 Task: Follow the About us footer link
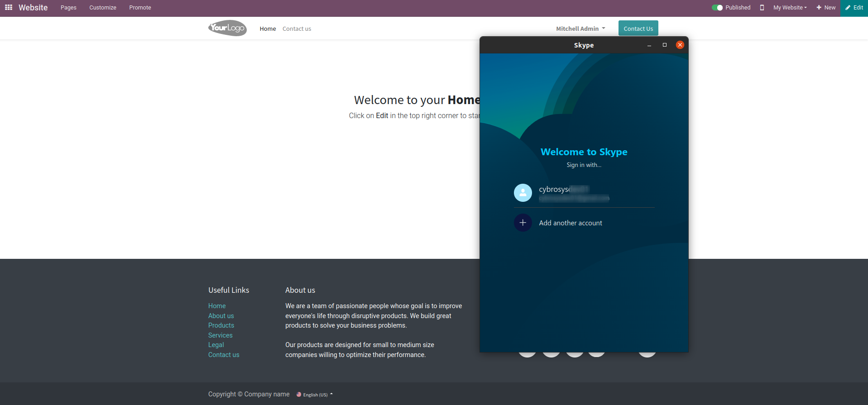click(x=221, y=316)
